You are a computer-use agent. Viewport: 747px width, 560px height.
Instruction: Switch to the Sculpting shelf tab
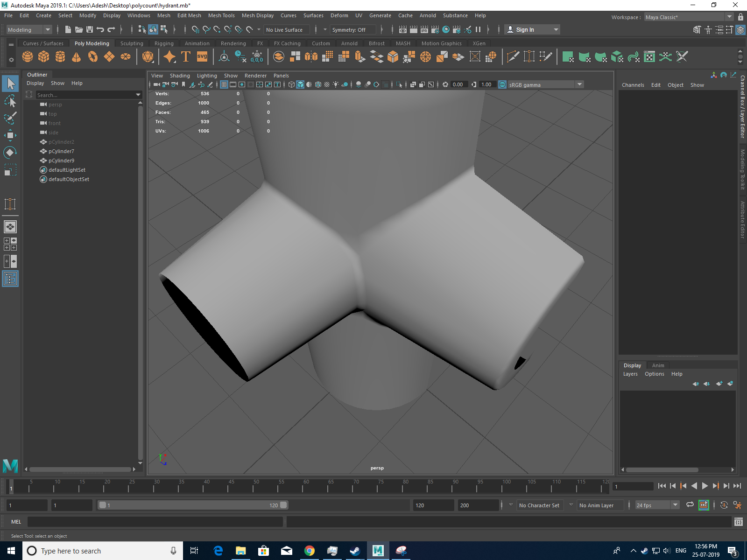click(132, 43)
